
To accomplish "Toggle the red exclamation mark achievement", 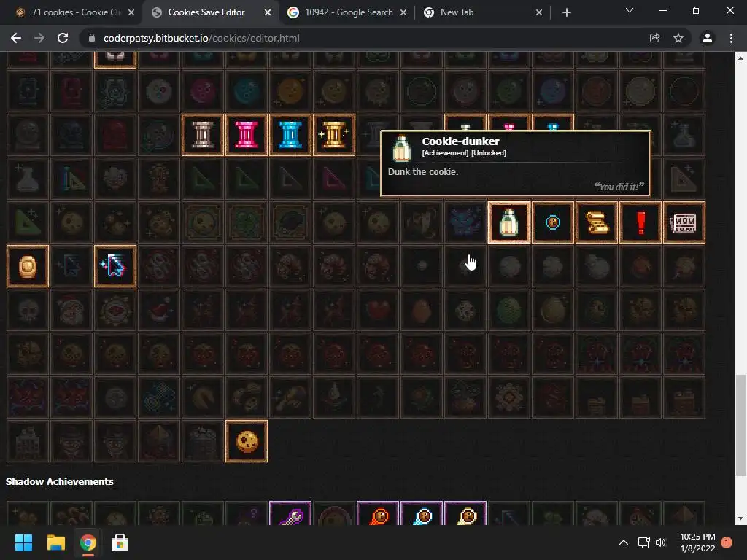I will pyautogui.click(x=640, y=222).
